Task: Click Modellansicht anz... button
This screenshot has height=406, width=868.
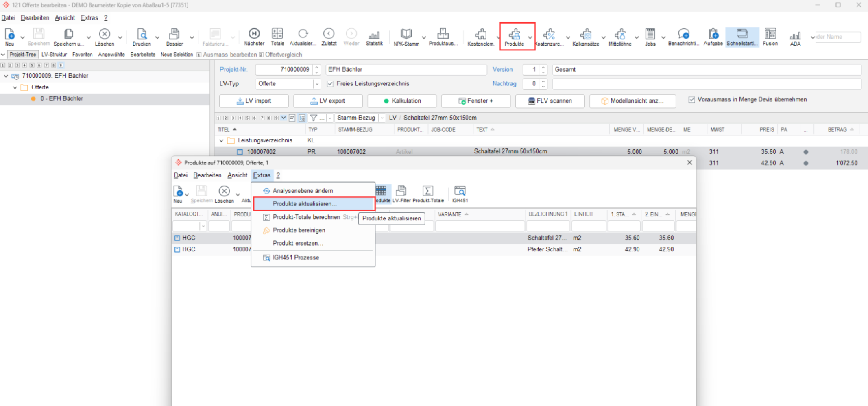Action: pyautogui.click(x=632, y=101)
